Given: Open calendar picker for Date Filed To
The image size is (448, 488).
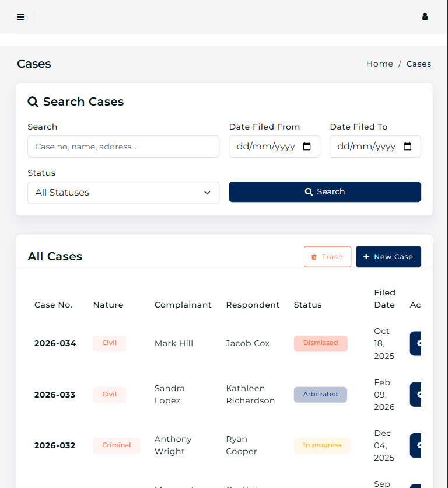Looking at the screenshot, I should [x=408, y=147].
